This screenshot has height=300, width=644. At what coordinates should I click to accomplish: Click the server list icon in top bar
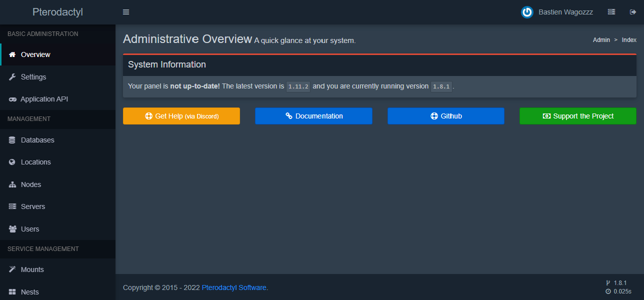(x=611, y=12)
